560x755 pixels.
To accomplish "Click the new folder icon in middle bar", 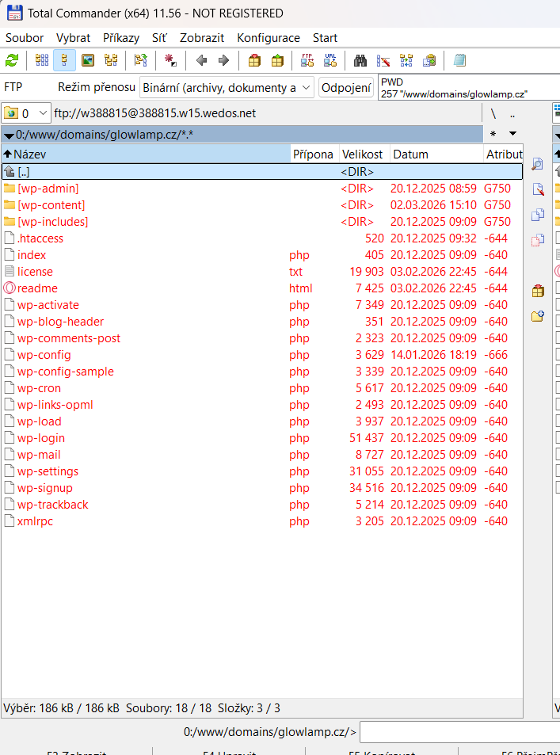I will [x=538, y=316].
